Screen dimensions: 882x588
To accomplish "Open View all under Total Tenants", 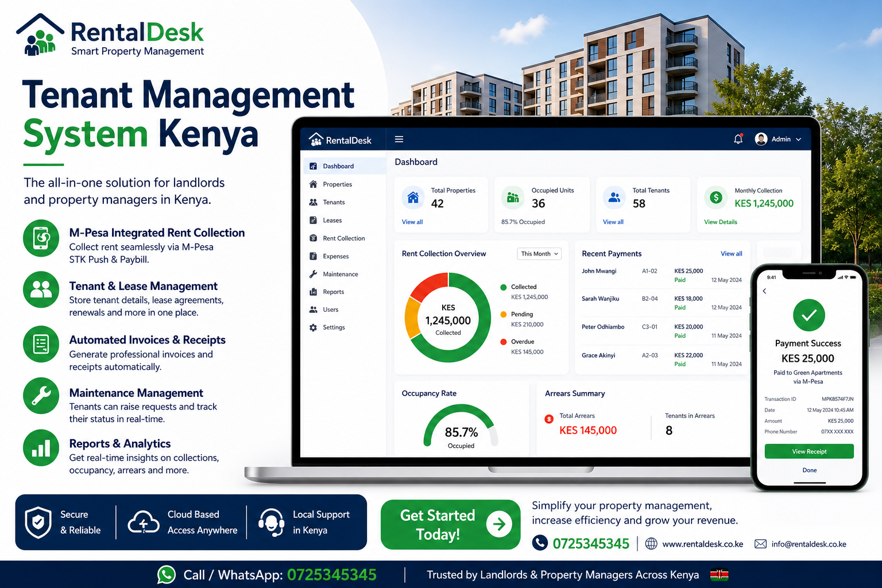I will [613, 222].
